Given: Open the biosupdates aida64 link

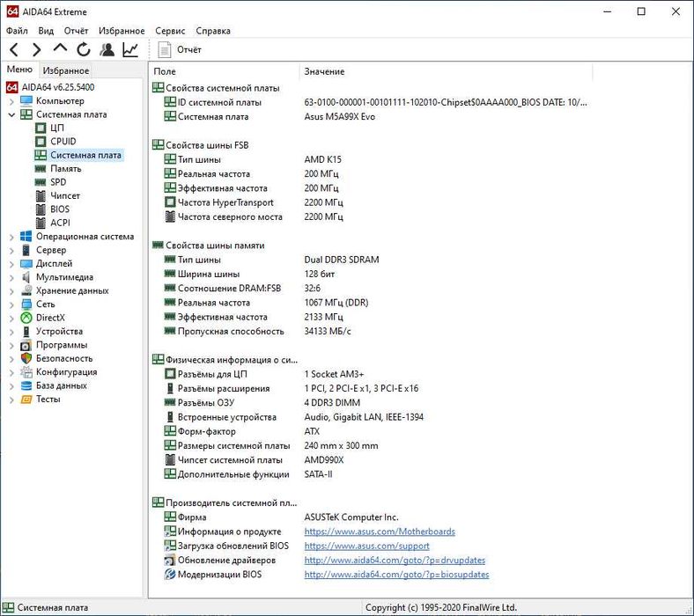Looking at the screenshot, I should click(396, 575).
